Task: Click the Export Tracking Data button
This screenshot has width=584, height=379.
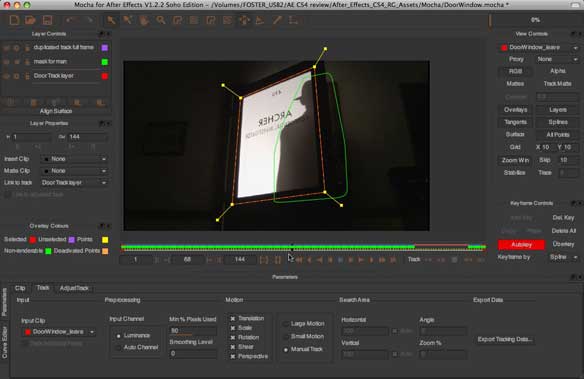Action: click(505, 339)
